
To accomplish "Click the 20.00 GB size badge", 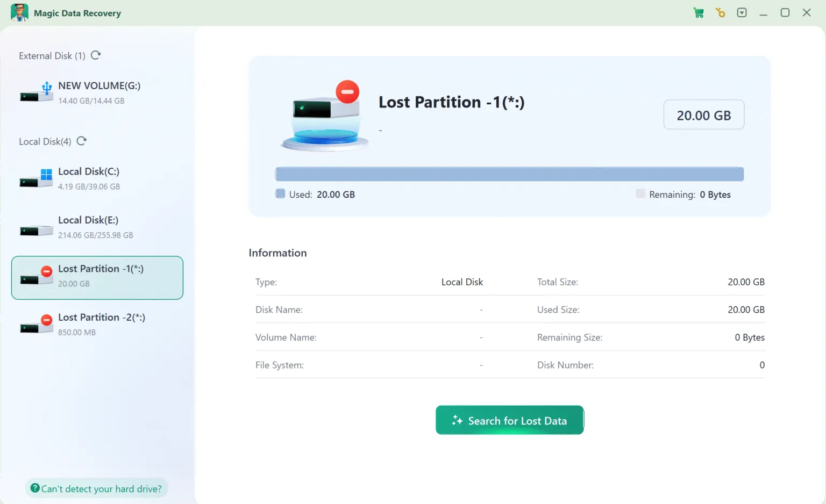I will pyautogui.click(x=703, y=114).
